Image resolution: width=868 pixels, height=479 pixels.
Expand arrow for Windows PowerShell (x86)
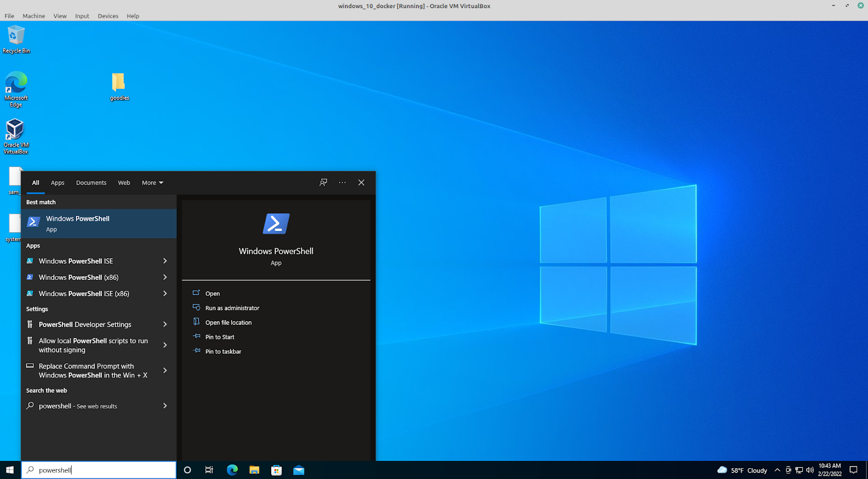(x=165, y=277)
